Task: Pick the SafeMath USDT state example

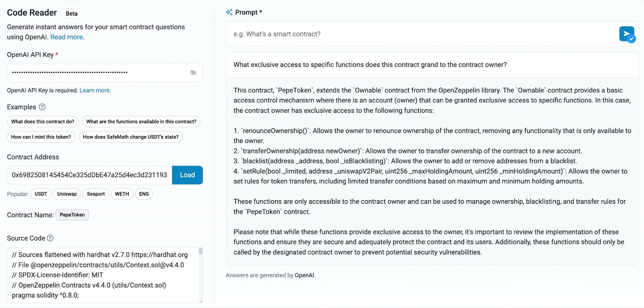Action: [x=131, y=137]
